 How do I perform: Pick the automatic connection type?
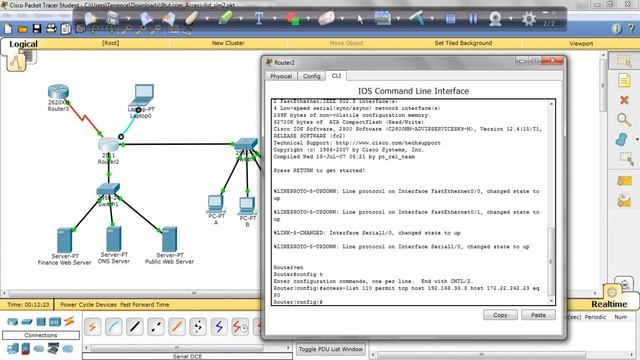tap(93, 327)
